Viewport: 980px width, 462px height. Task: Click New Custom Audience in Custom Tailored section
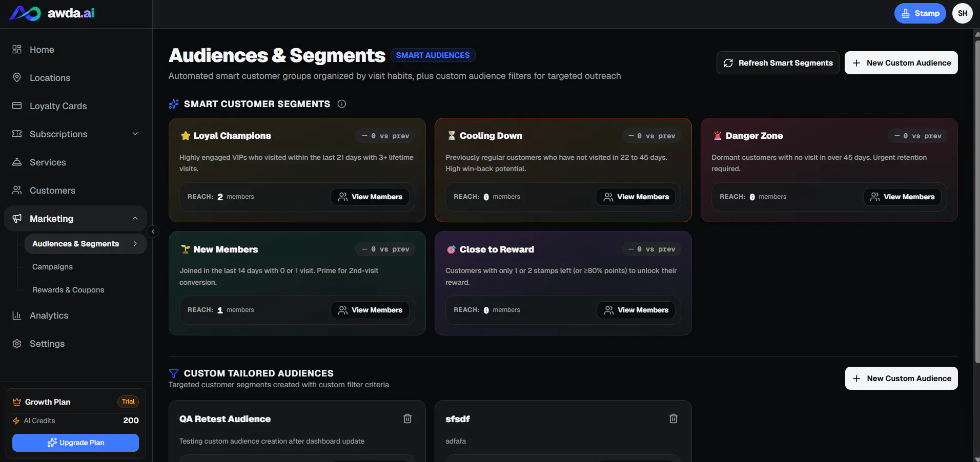(x=902, y=379)
